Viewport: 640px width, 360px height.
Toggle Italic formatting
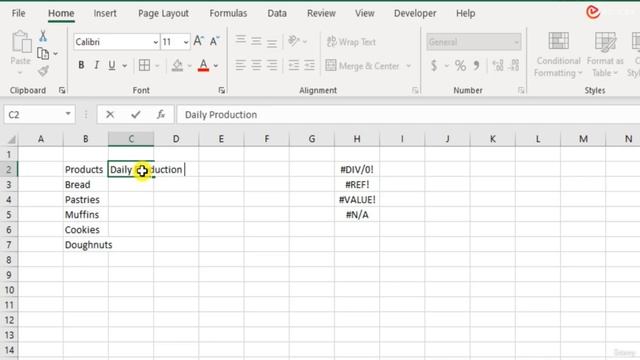tap(96, 65)
